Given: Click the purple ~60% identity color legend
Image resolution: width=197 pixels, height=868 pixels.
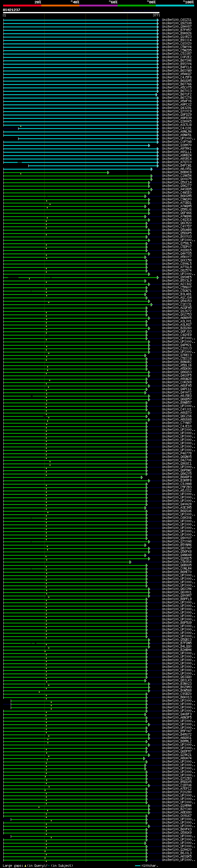Looking at the screenshot, I should click(x=98, y=6).
